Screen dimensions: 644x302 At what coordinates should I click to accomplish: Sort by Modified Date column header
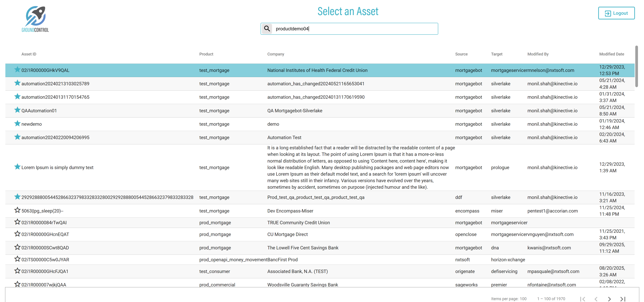click(611, 54)
